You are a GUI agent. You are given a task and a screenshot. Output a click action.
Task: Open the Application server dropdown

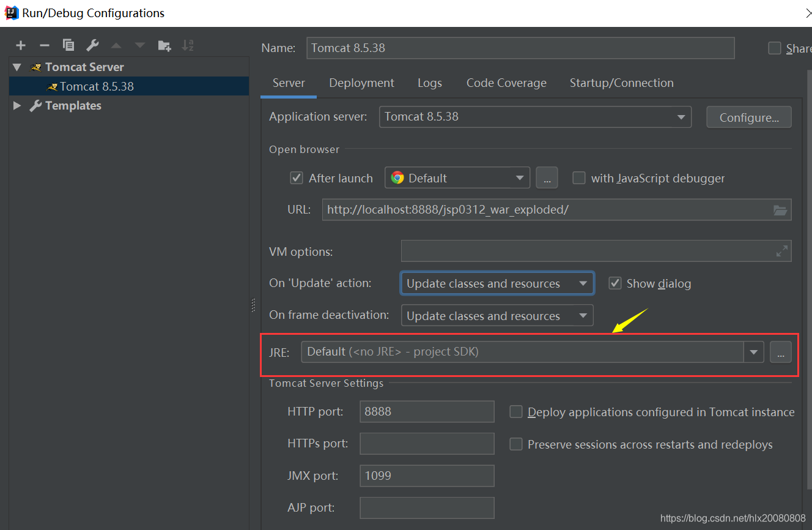[x=681, y=117]
